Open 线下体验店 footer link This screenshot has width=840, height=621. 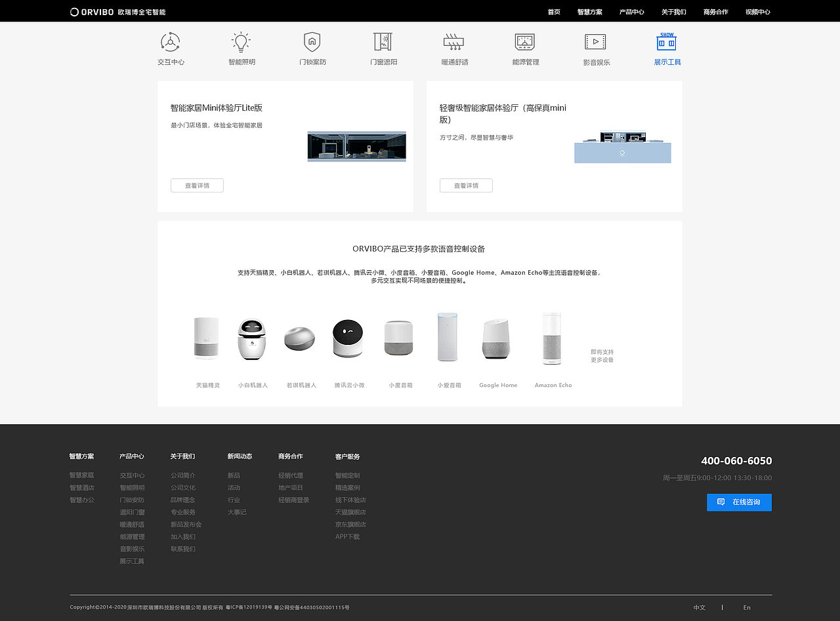[x=351, y=500]
